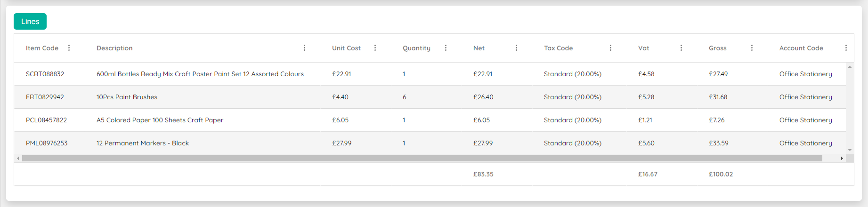This screenshot has width=868, height=207.
Task: Open Net column options menu
Action: (x=517, y=48)
